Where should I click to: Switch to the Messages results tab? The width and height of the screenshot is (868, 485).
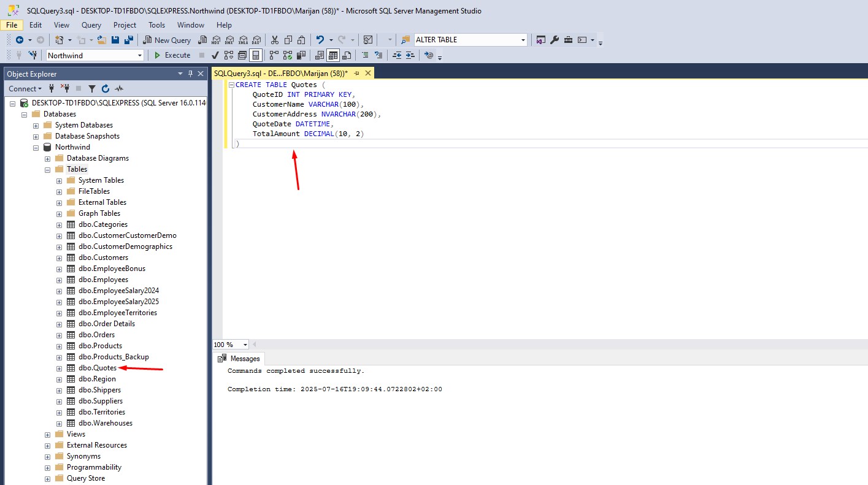tap(239, 359)
